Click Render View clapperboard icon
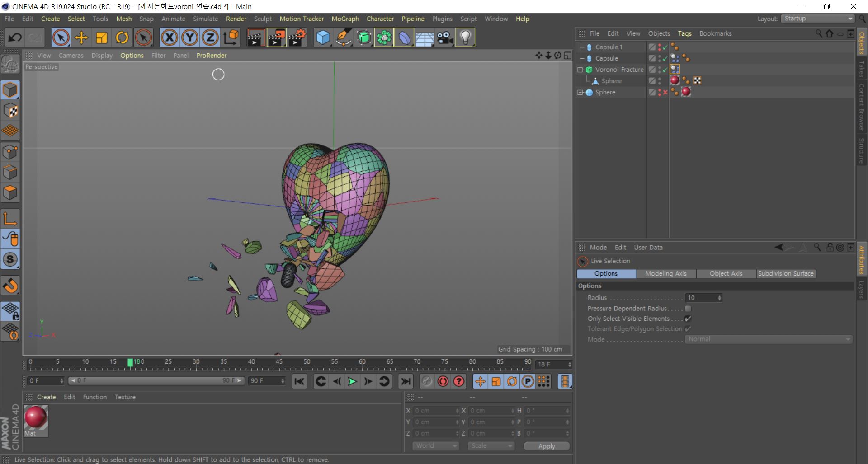The image size is (868, 464). coord(255,37)
